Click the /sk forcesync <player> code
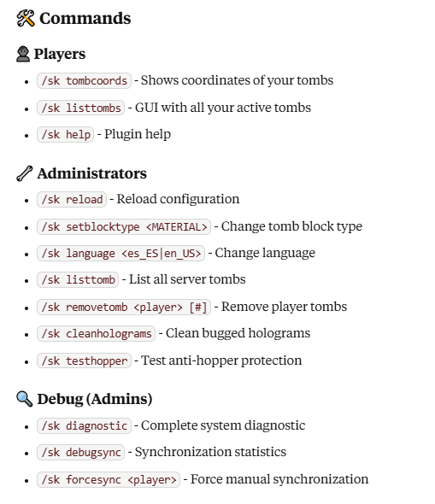This screenshot has height=504, width=435. [109, 479]
